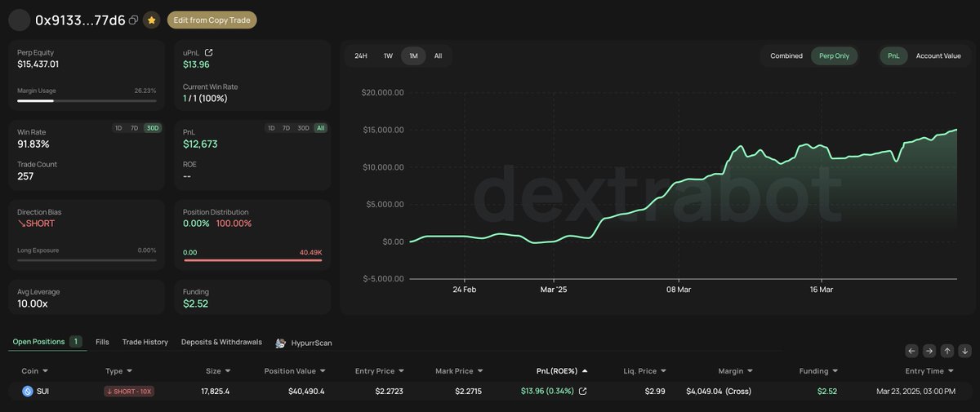Viewport: 980px width, 412px height.
Task: Switch chart to Account Value
Action: click(938, 56)
